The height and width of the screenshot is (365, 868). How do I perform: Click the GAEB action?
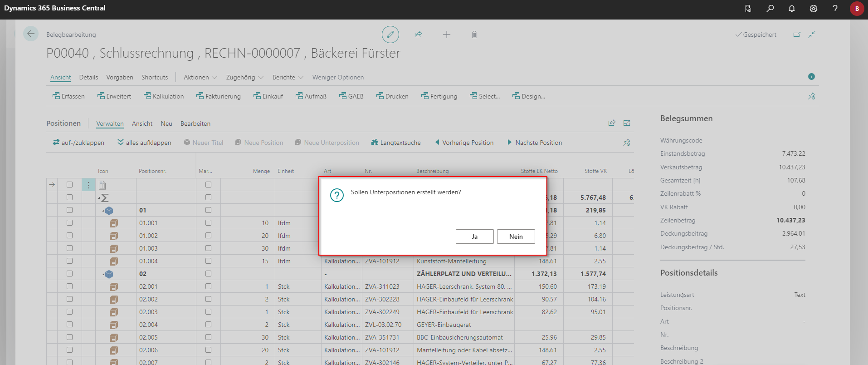(351, 96)
